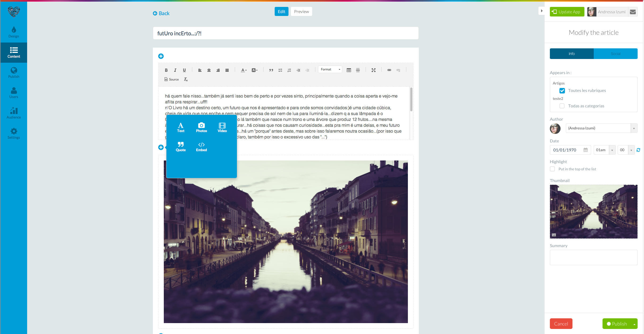Pick a text color from the toolbar

point(244,70)
